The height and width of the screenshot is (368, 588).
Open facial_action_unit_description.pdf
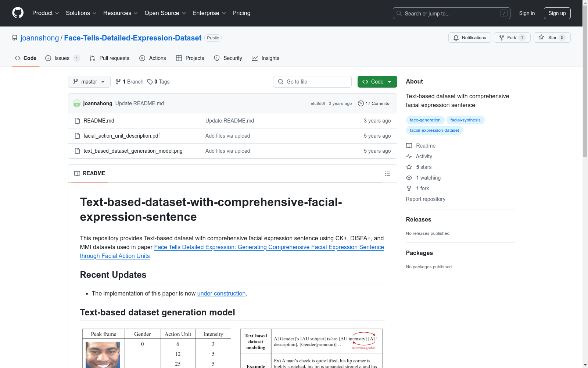pos(122,136)
